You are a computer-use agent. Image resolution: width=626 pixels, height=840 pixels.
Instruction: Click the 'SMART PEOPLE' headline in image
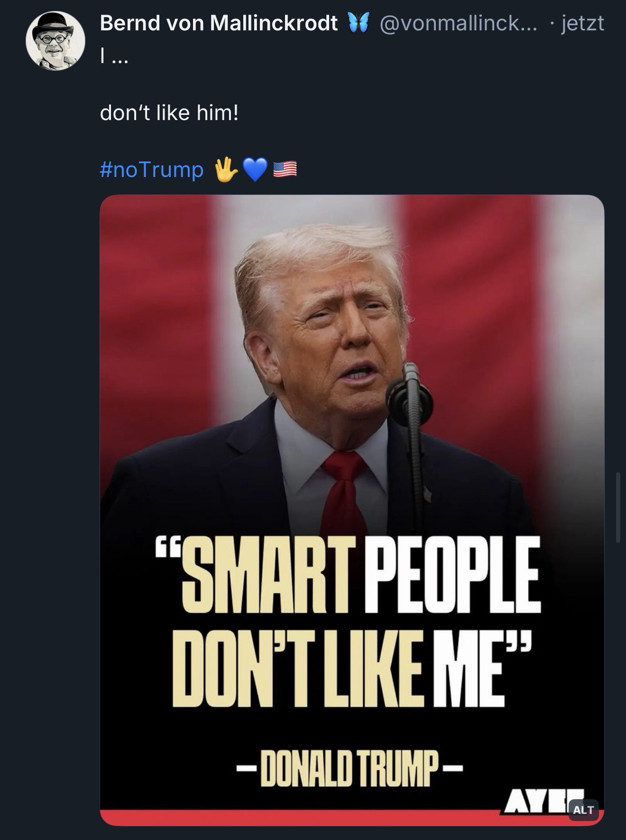click(x=360, y=574)
